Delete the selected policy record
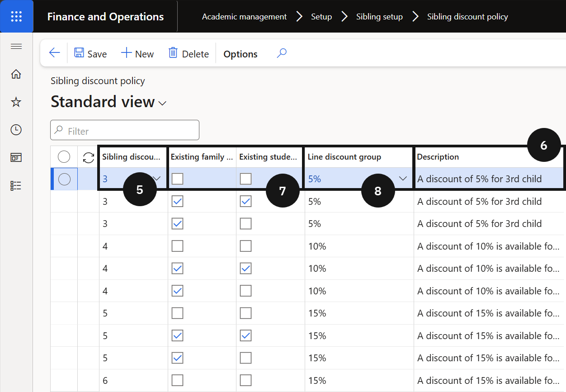The image size is (566, 392). pos(189,54)
